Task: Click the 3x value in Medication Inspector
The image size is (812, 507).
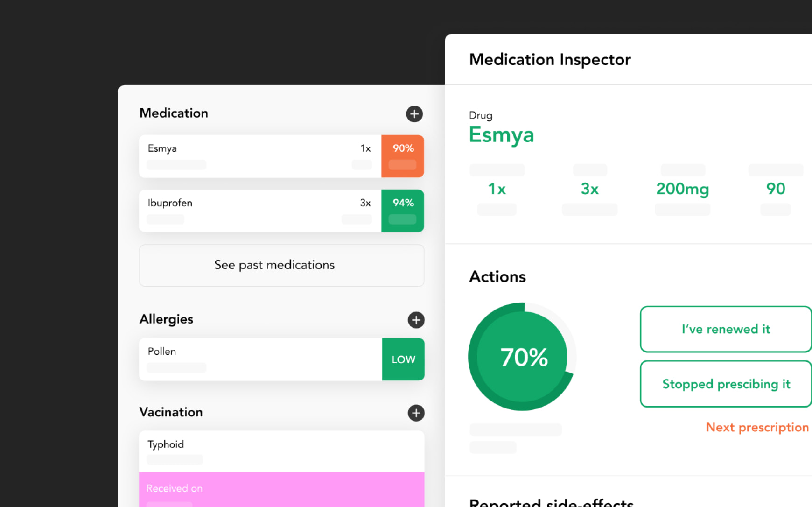Action: [x=589, y=189]
